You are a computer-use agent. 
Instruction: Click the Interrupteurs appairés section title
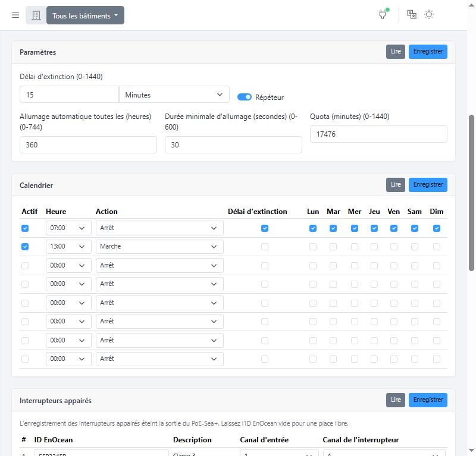click(x=55, y=401)
